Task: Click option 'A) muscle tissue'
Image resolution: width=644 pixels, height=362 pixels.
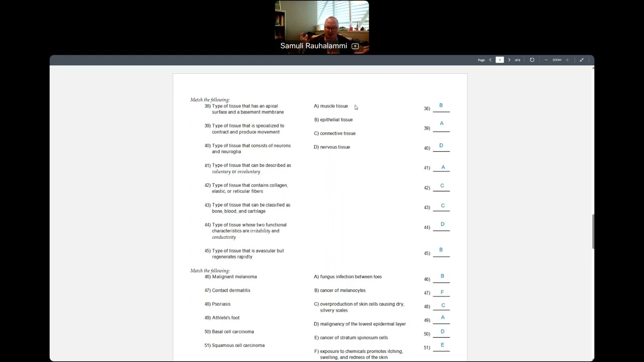Action: coord(331,106)
